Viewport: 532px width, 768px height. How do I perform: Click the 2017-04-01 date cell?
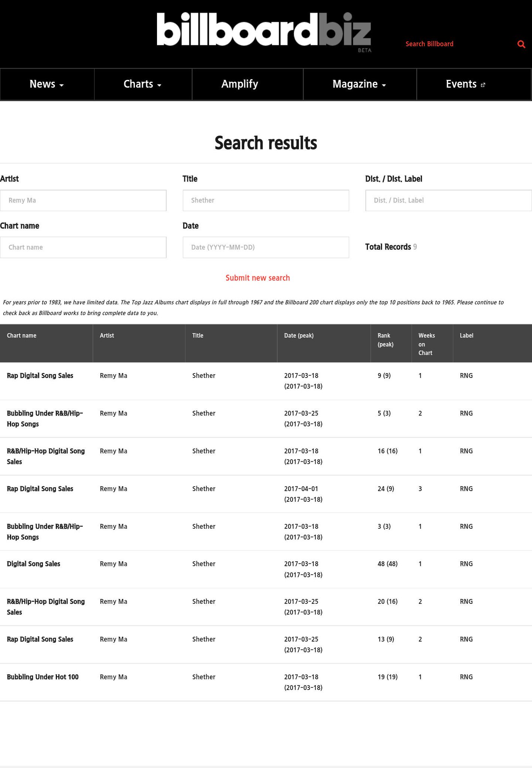click(x=303, y=494)
